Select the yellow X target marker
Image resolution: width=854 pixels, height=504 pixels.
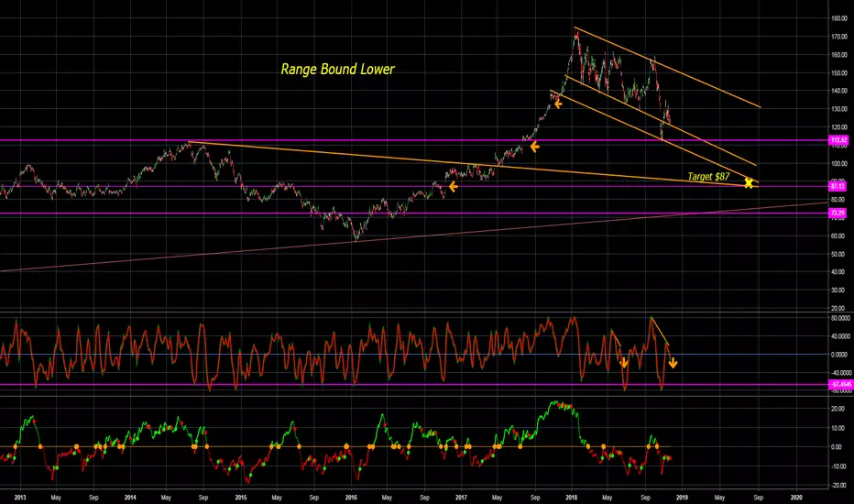[x=749, y=183]
